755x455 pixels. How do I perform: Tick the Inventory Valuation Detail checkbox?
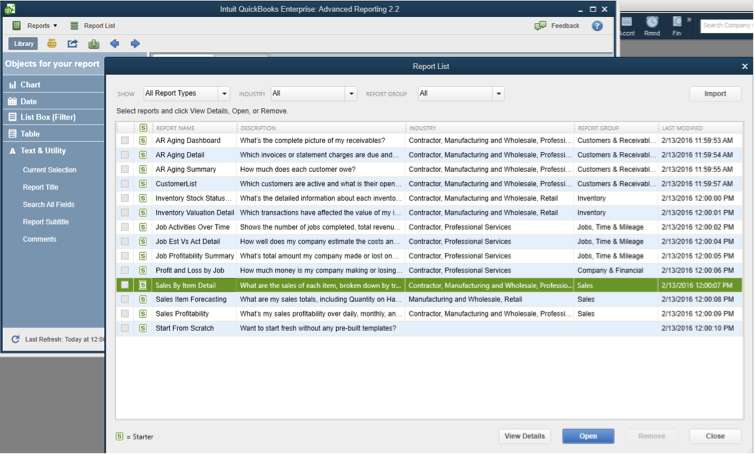[x=125, y=213]
